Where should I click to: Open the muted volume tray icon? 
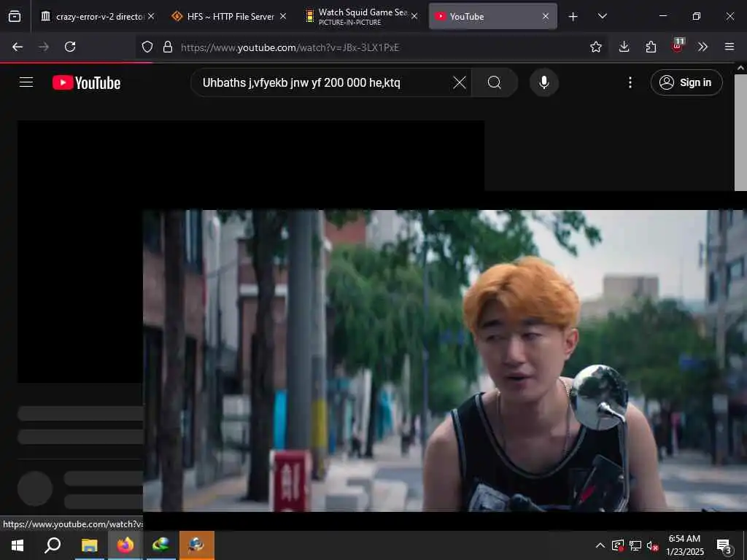652,545
